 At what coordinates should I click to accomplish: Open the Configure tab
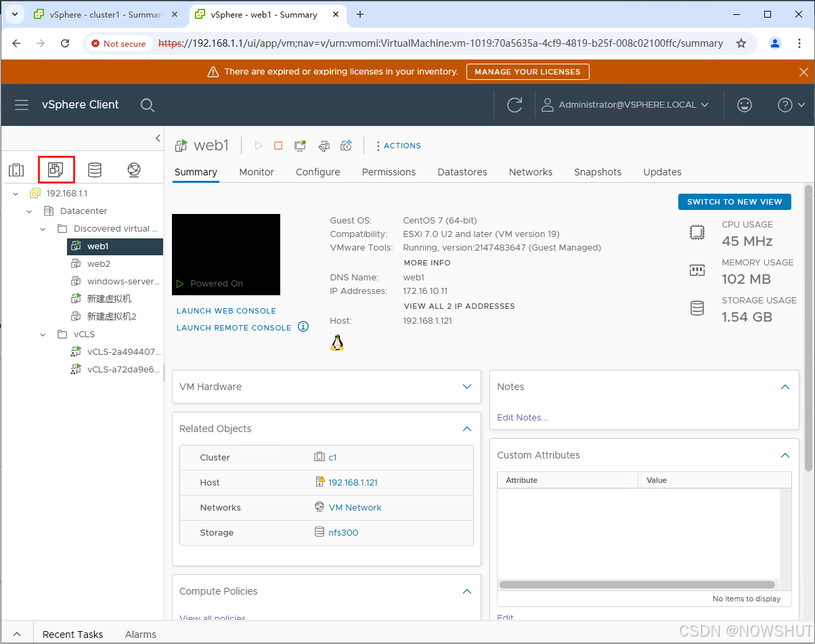click(x=317, y=172)
